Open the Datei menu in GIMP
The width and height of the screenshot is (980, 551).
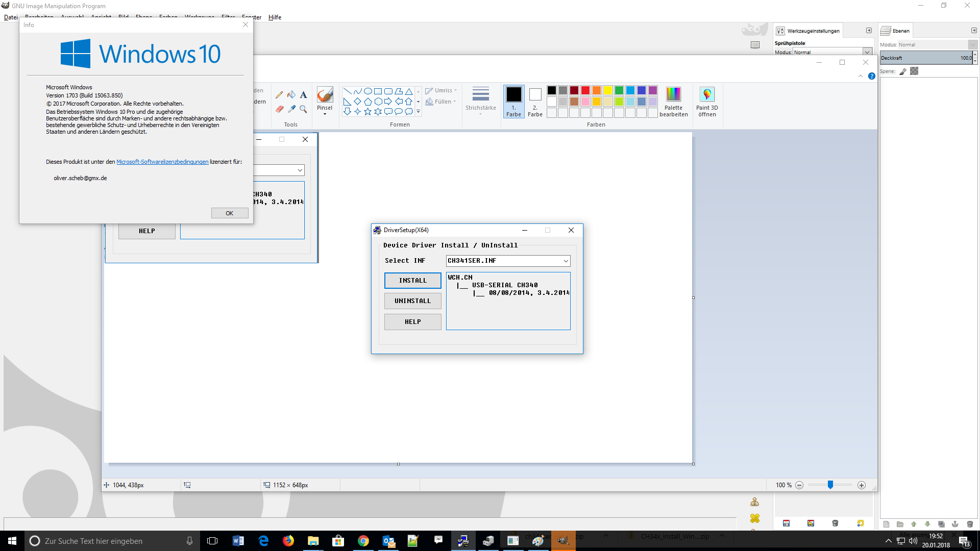(x=11, y=17)
